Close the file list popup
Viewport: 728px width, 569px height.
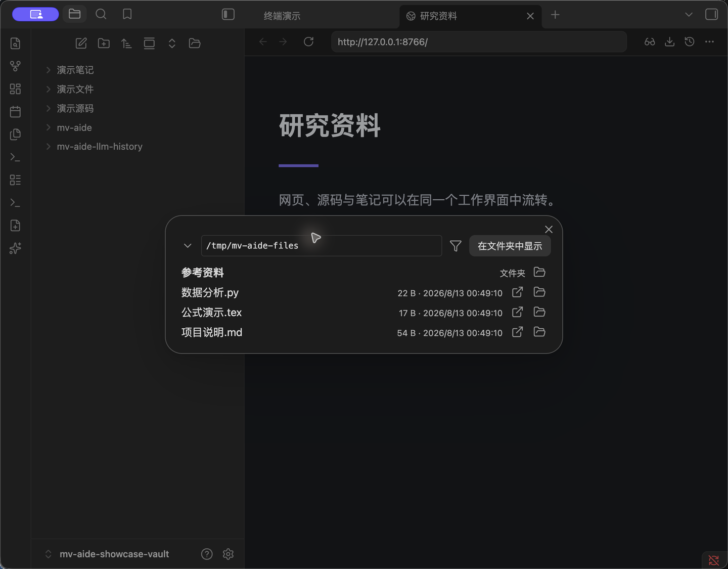click(x=549, y=230)
